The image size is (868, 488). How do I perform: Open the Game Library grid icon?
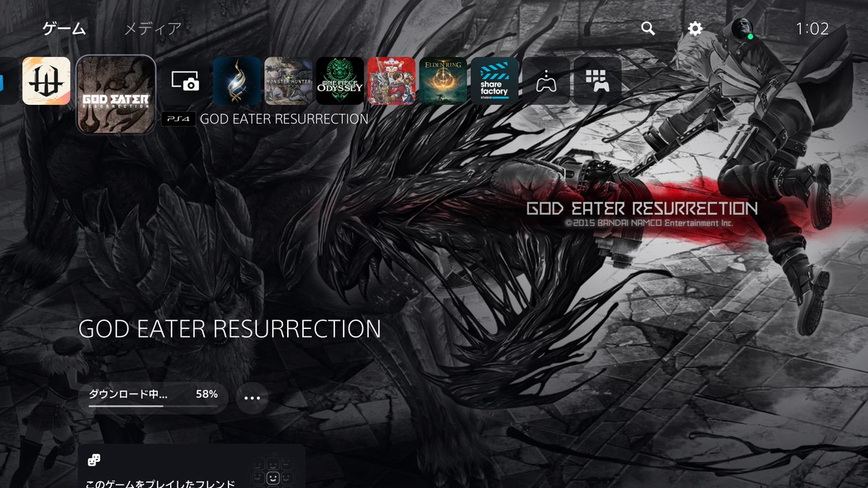[597, 81]
